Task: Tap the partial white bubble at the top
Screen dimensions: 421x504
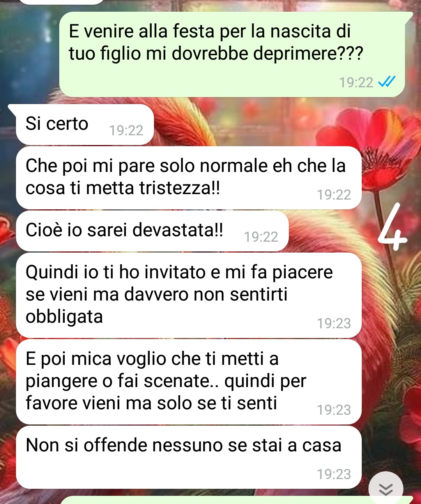Action: click(x=62, y=2)
